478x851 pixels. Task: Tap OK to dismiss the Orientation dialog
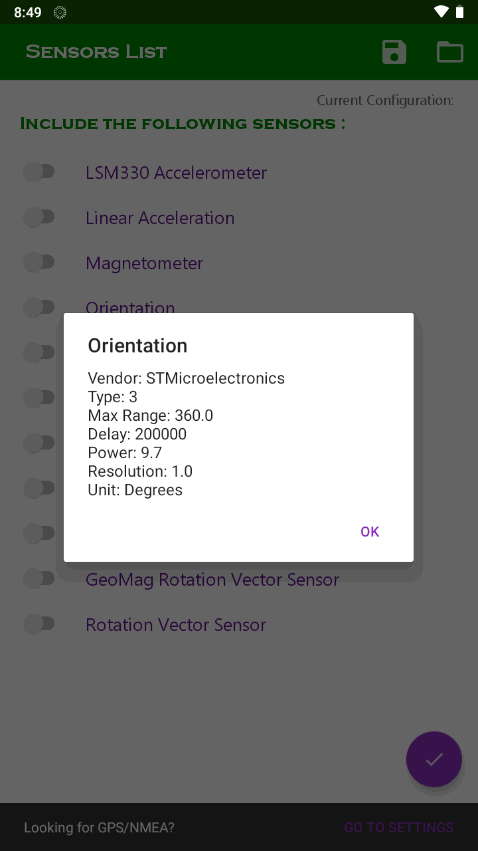[369, 531]
